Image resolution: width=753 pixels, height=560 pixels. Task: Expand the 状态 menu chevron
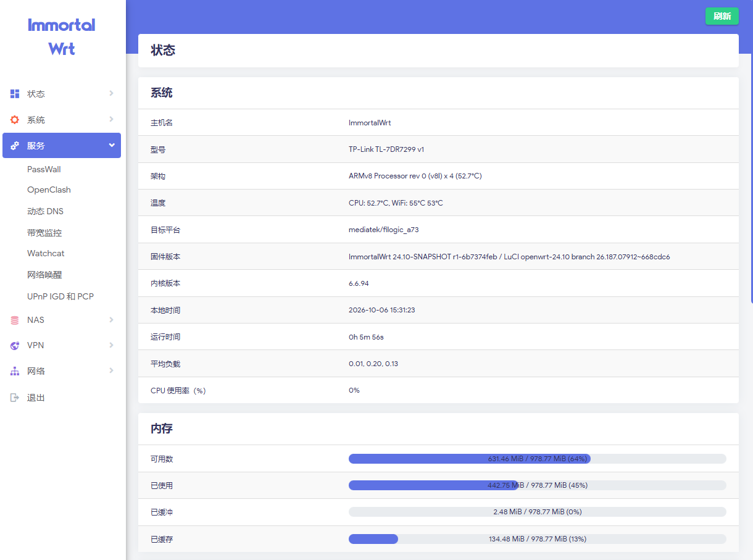[111, 93]
